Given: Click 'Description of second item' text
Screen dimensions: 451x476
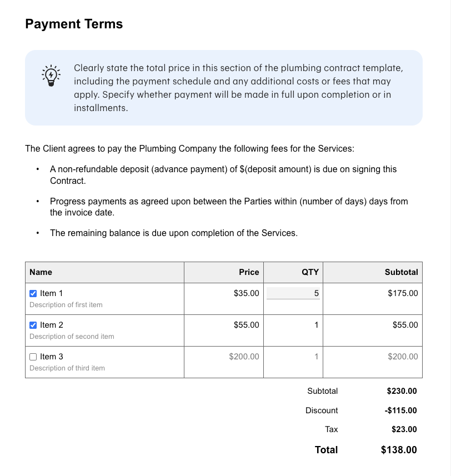Looking at the screenshot, I should [72, 337].
